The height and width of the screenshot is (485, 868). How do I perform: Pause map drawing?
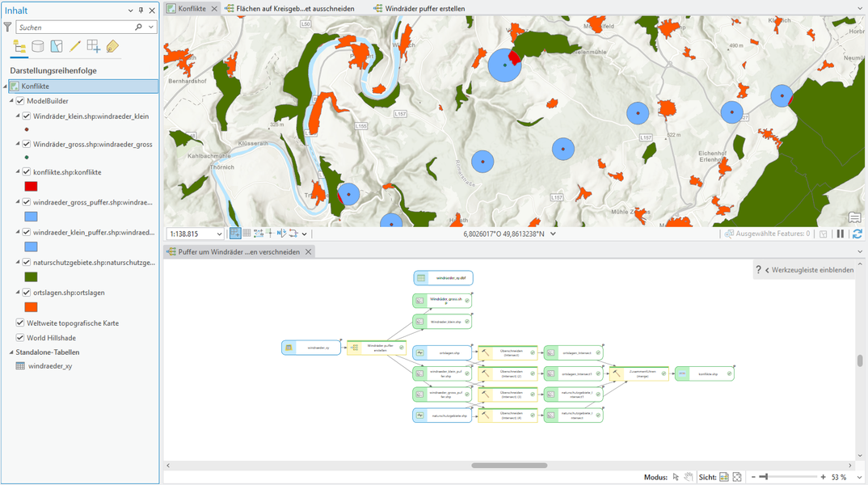tap(841, 234)
